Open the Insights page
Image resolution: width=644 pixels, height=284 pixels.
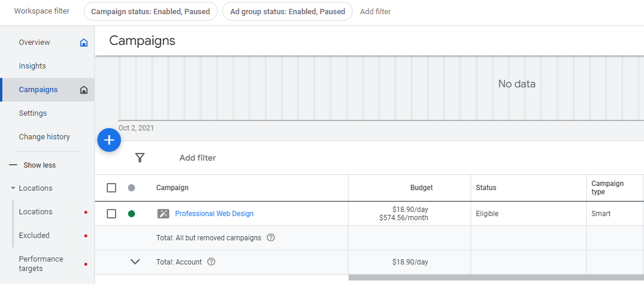(x=32, y=66)
